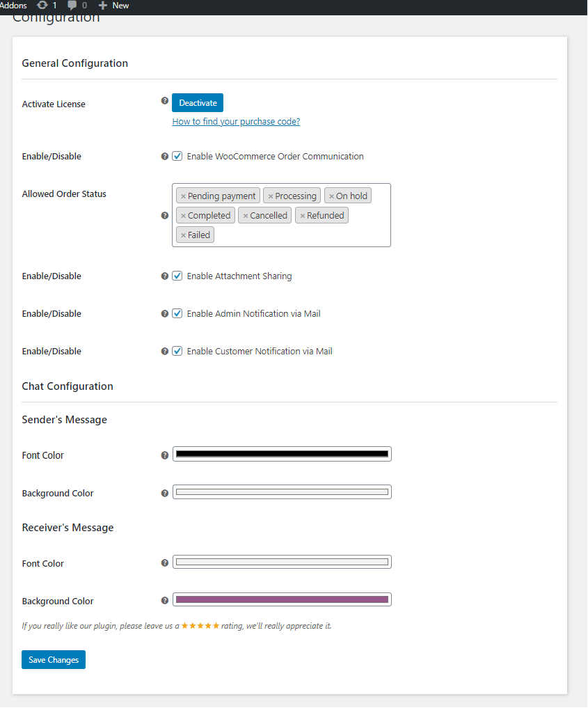
Task: Click the Deactivate license button
Action: [x=198, y=103]
